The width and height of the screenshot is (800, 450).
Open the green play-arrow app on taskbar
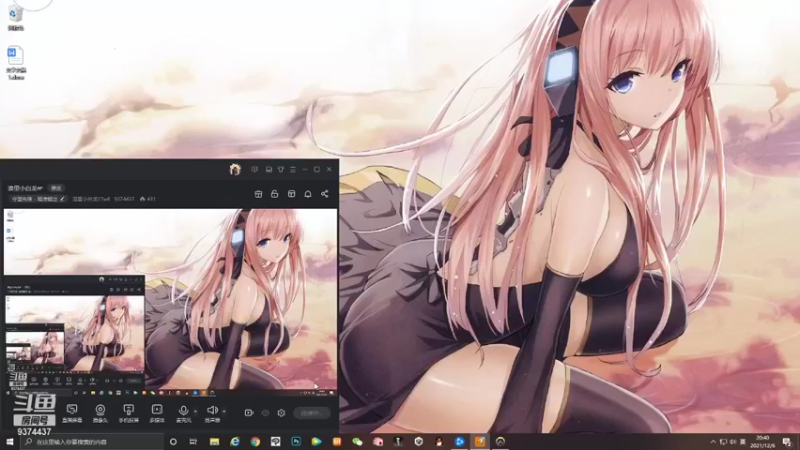point(316,441)
